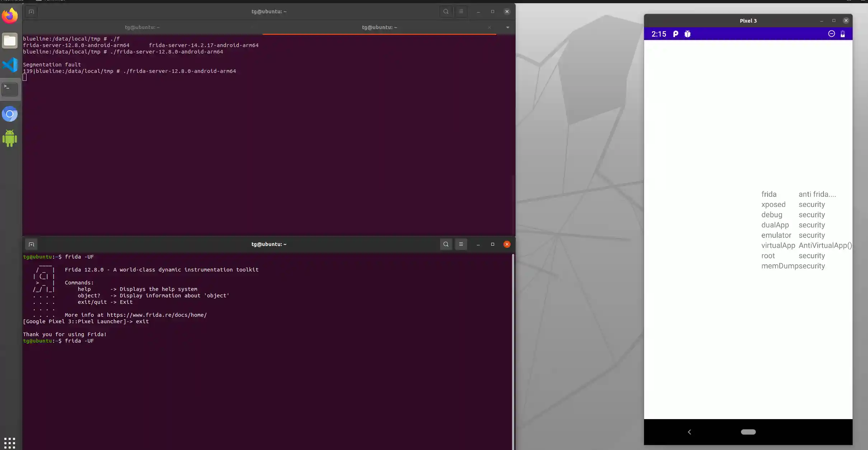Select second tg@ubuntu terminal tab

tap(379, 27)
